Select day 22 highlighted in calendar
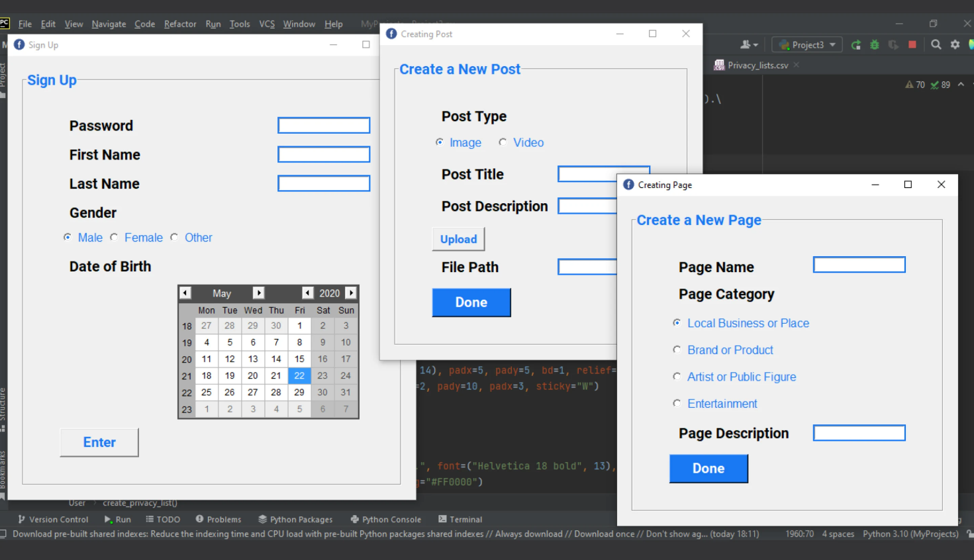 point(299,375)
